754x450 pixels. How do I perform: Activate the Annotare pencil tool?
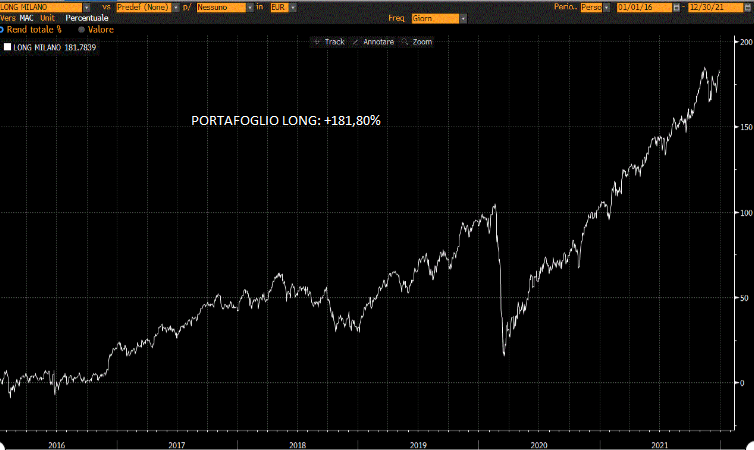373,42
